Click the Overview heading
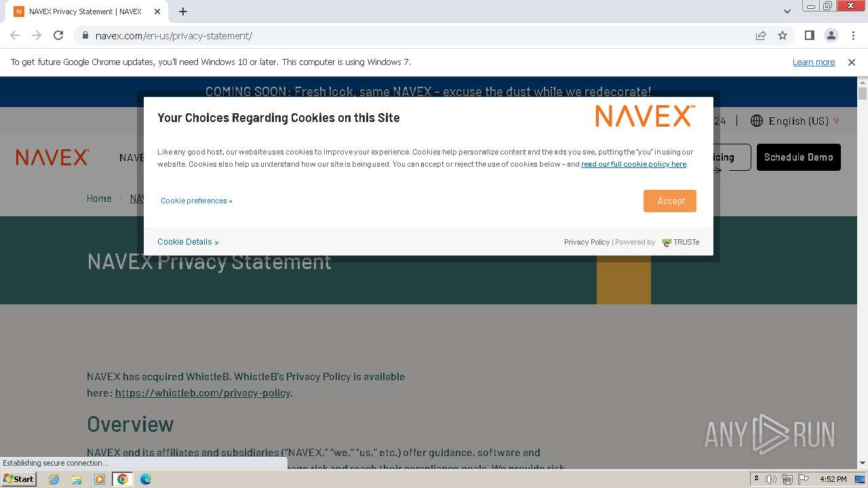The image size is (868, 488). 130,424
